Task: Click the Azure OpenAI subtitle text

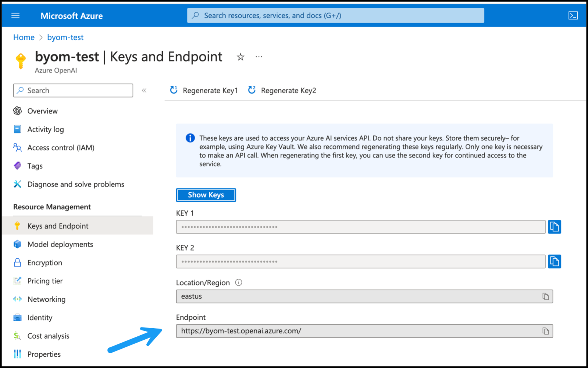Action: pyautogui.click(x=56, y=70)
